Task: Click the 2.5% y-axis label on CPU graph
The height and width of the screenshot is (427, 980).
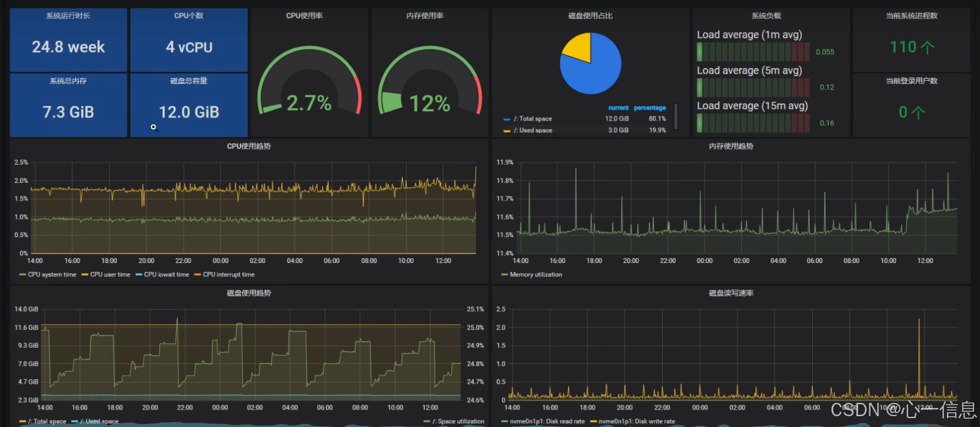Action: click(x=21, y=162)
